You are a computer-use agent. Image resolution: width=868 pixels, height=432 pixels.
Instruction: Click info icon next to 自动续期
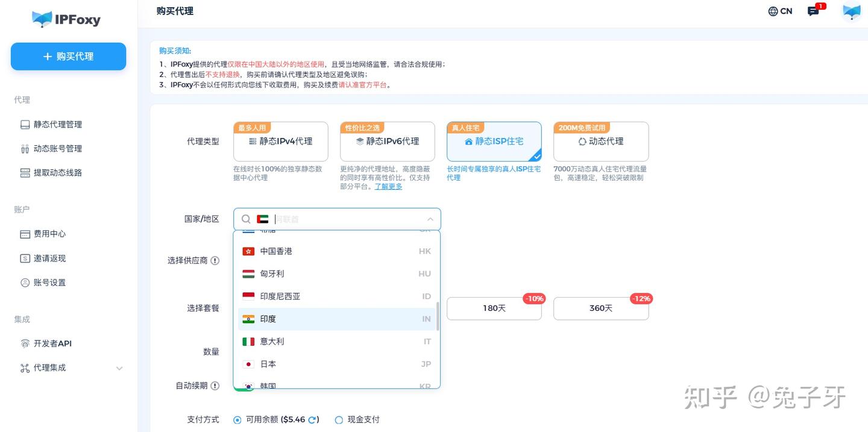pos(215,386)
